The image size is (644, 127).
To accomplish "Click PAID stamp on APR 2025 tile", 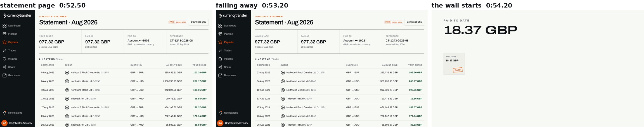I will point(458,70).
